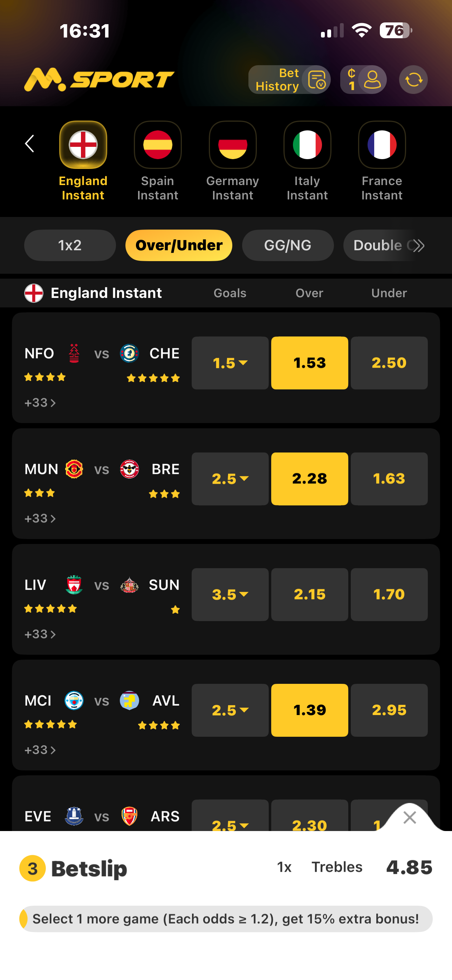The width and height of the screenshot is (452, 980).
Task: Deselect Over 1.53 for NFO vs CHE
Action: (x=309, y=362)
